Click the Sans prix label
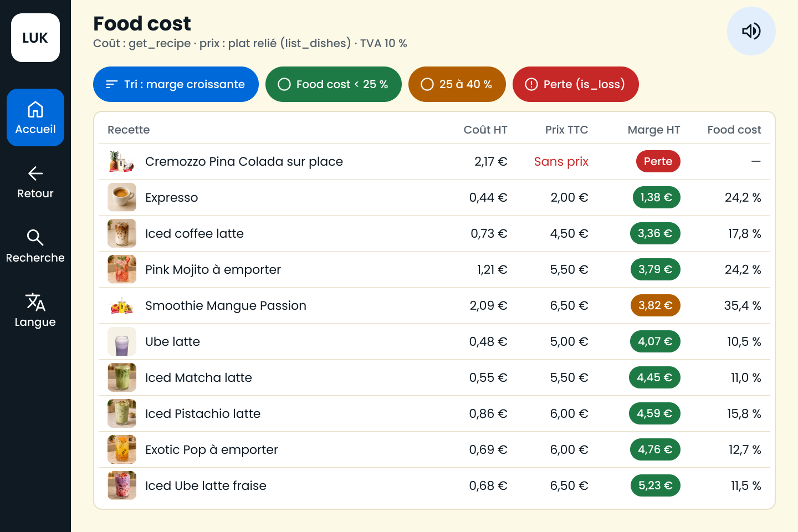 tap(561, 161)
